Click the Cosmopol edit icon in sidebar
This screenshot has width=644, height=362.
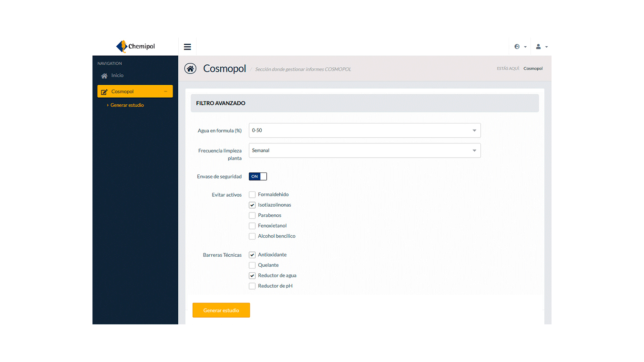click(104, 91)
